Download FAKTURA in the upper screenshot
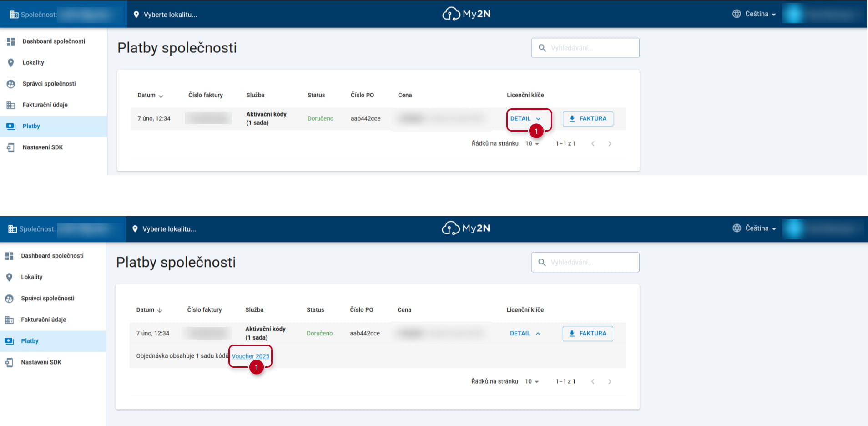This screenshot has width=868, height=426. (x=588, y=119)
